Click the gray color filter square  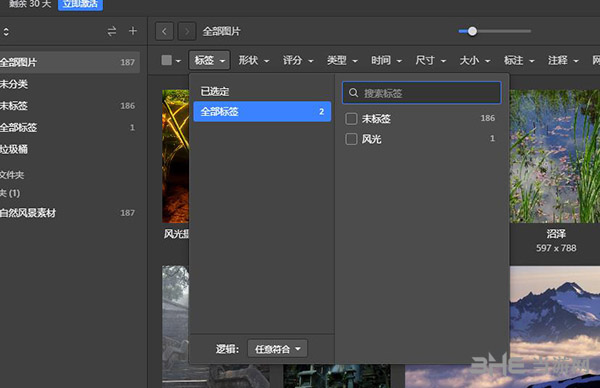click(x=166, y=60)
